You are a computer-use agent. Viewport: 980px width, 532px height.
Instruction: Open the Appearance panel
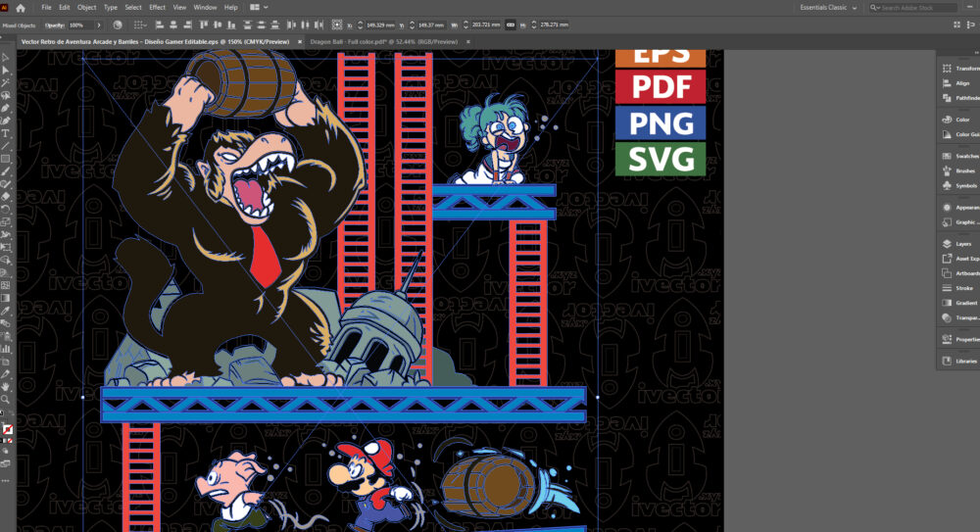click(x=960, y=207)
